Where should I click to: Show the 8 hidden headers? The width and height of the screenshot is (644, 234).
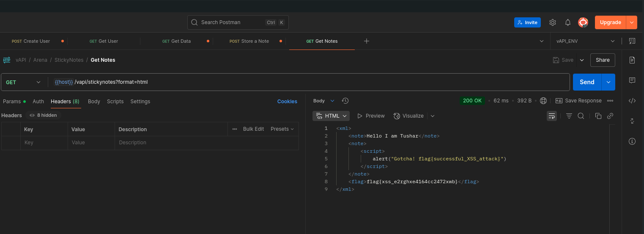44,115
